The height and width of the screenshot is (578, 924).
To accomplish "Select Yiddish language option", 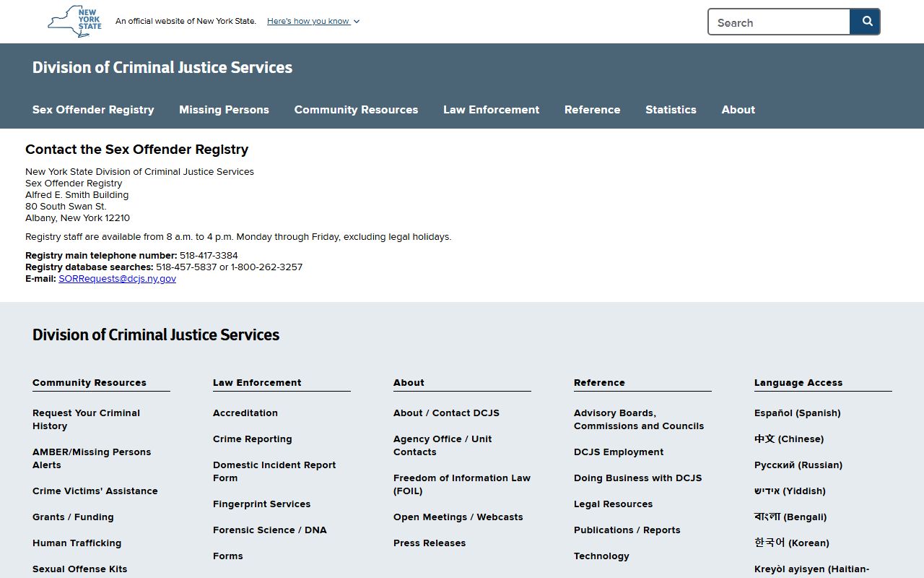I will [790, 491].
